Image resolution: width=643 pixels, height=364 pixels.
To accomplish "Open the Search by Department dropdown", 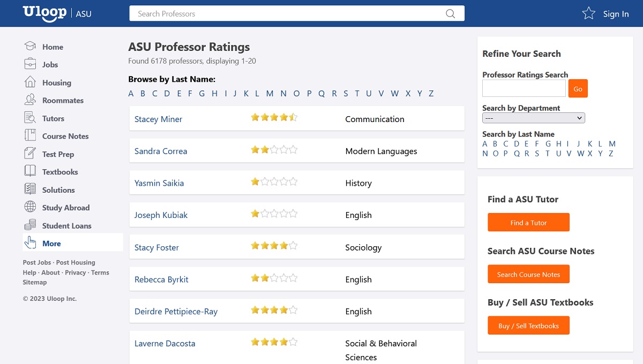I will 533,117.
